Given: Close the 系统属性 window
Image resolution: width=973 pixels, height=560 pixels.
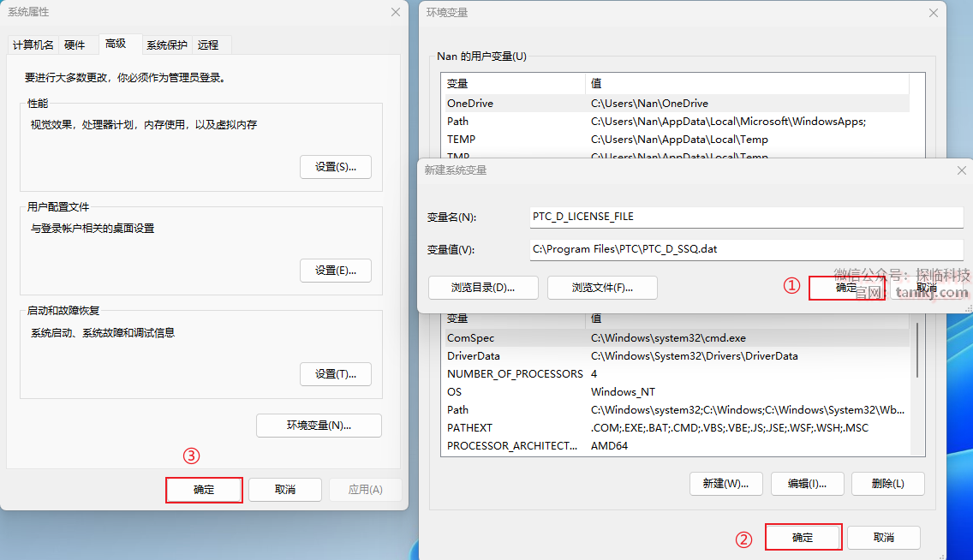Looking at the screenshot, I should point(395,12).
